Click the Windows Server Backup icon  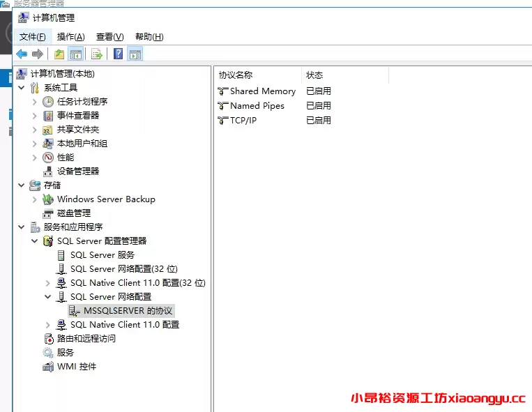click(x=48, y=199)
